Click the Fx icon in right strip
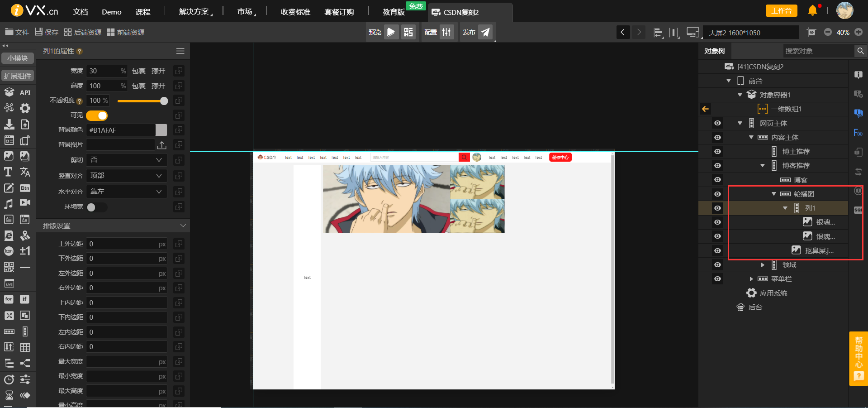The image size is (868, 408). click(x=858, y=133)
